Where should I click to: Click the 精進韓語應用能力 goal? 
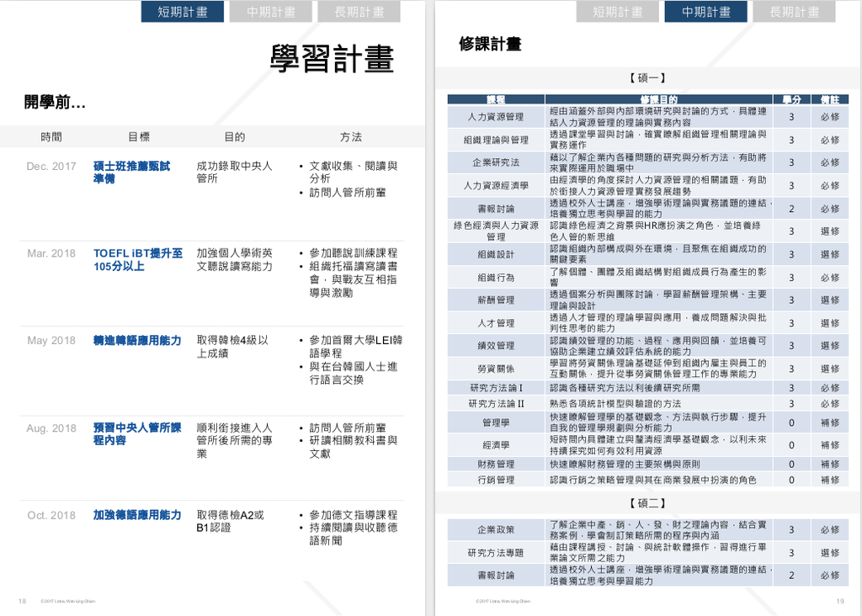coord(137,341)
